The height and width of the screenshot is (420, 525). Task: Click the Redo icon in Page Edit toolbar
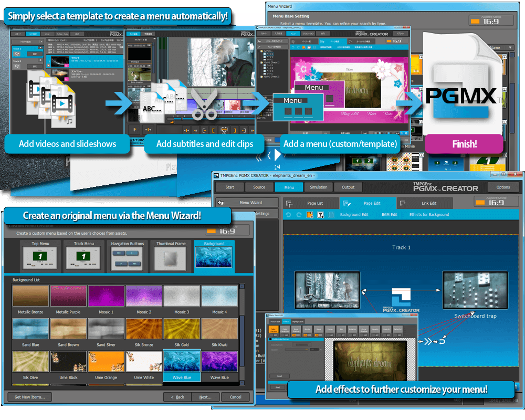coord(299,215)
